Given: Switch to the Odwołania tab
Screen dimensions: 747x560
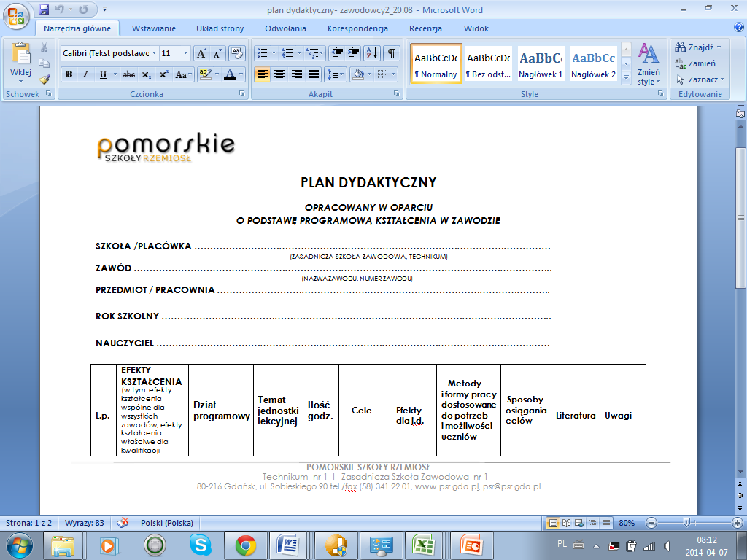Looking at the screenshot, I should click(285, 28).
